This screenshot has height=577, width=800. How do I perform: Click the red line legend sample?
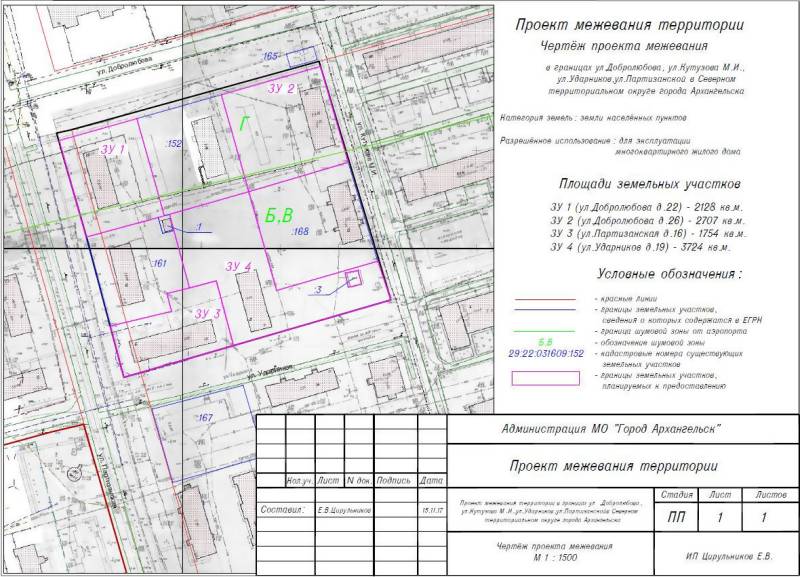click(x=545, y=299)
